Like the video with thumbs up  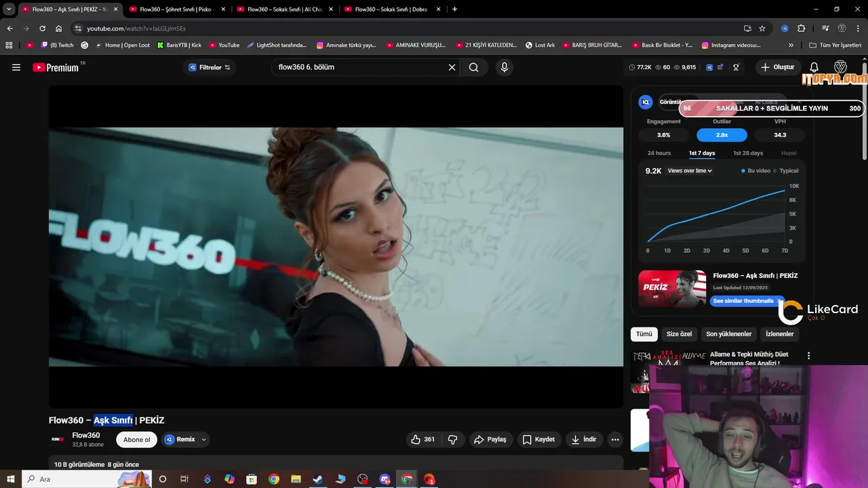pos(422,439)
